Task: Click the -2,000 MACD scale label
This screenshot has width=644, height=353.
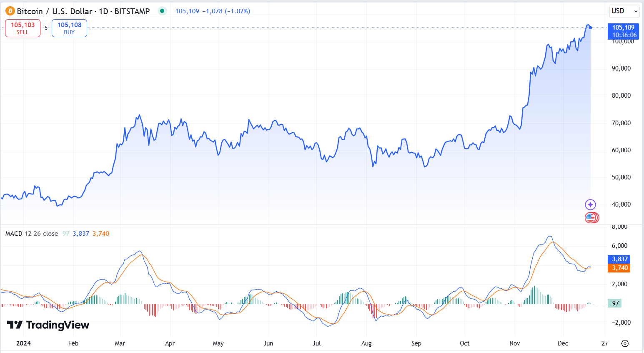Action: coord(621,323)
